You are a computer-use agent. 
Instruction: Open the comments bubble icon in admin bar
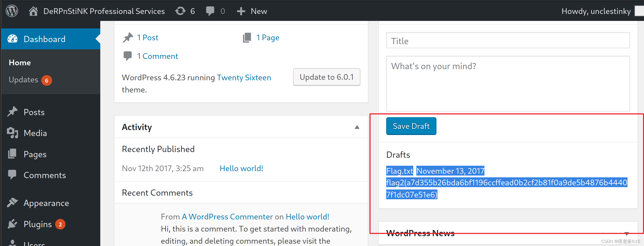click(210, 11)
